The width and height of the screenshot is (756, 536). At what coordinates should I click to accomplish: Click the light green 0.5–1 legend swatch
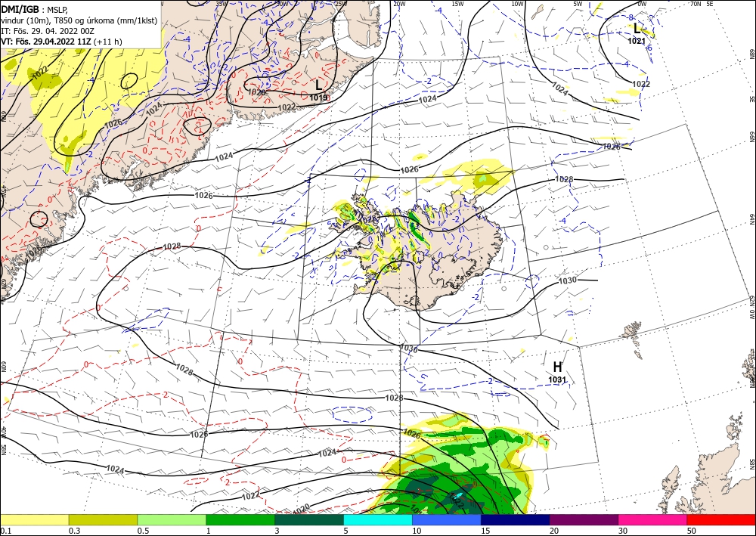point(172,519)
